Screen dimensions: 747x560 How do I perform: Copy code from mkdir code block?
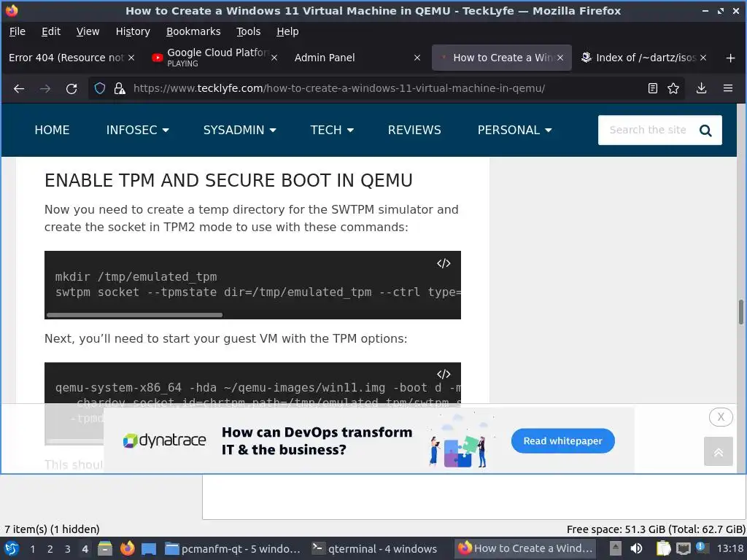444,263
